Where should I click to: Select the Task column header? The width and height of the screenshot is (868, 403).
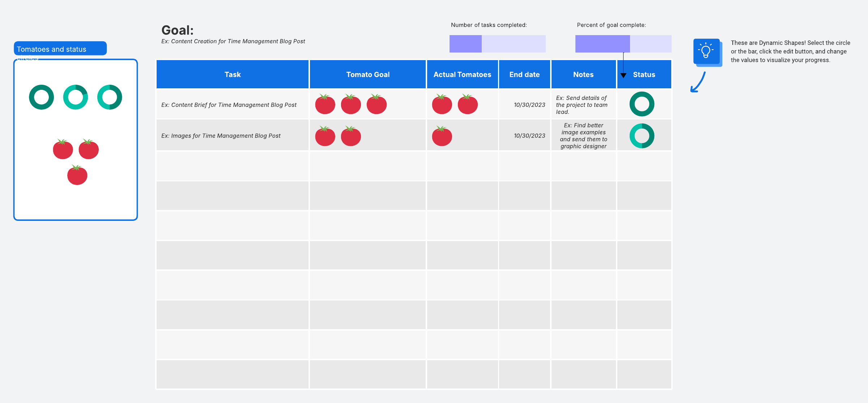pyautogui.click(x=233, y=75)
